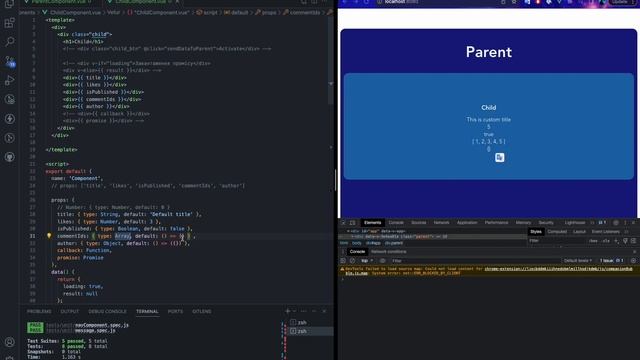This screenshot has width=640, height=360.
Task: Click the new style rule plus icon
Action: pos(616,241)
